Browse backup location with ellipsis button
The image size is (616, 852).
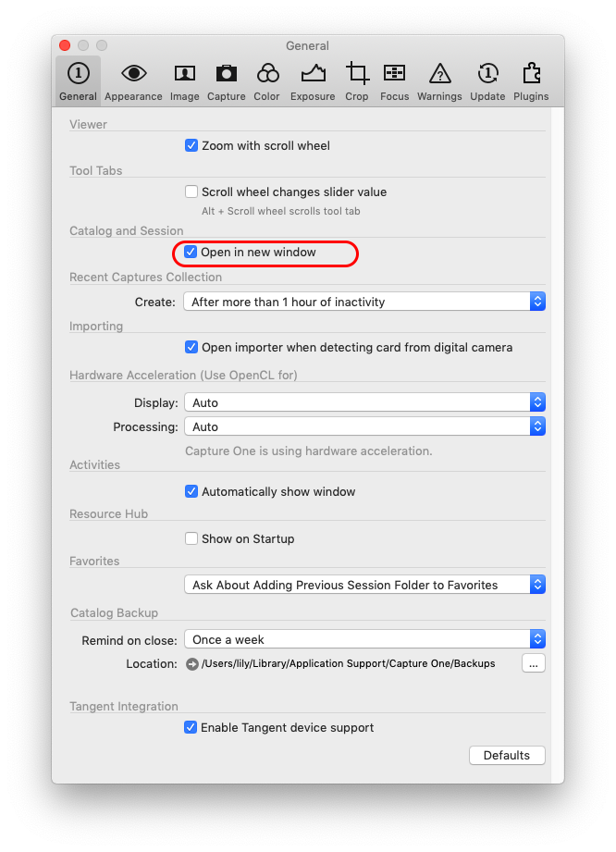[534, 663]
